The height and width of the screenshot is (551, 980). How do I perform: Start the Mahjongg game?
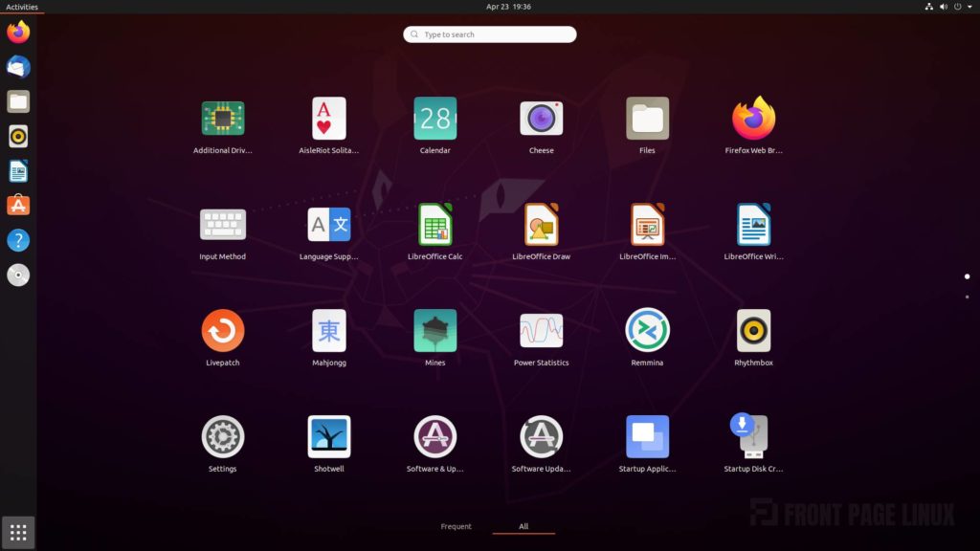(x=329, y=331)
